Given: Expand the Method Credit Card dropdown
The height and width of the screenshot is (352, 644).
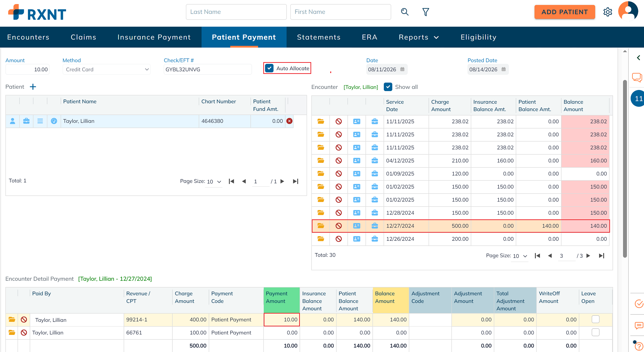Looking at the screenshot, I should coord(106,69).
